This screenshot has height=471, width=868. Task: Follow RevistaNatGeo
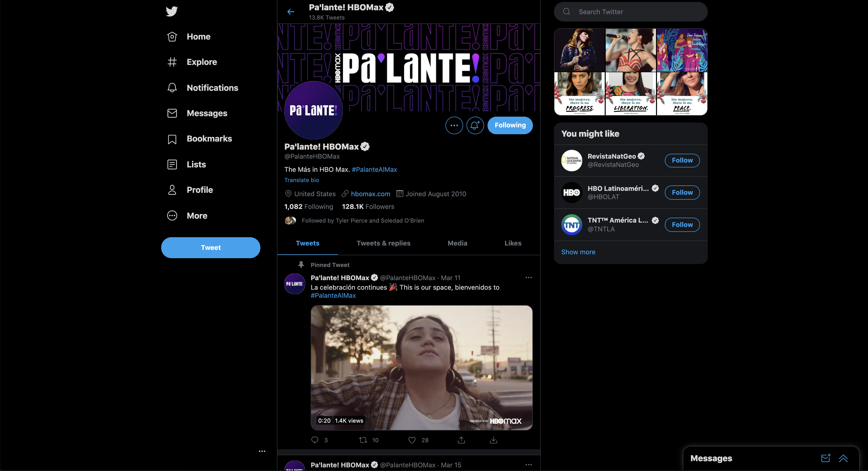(682, 160)
